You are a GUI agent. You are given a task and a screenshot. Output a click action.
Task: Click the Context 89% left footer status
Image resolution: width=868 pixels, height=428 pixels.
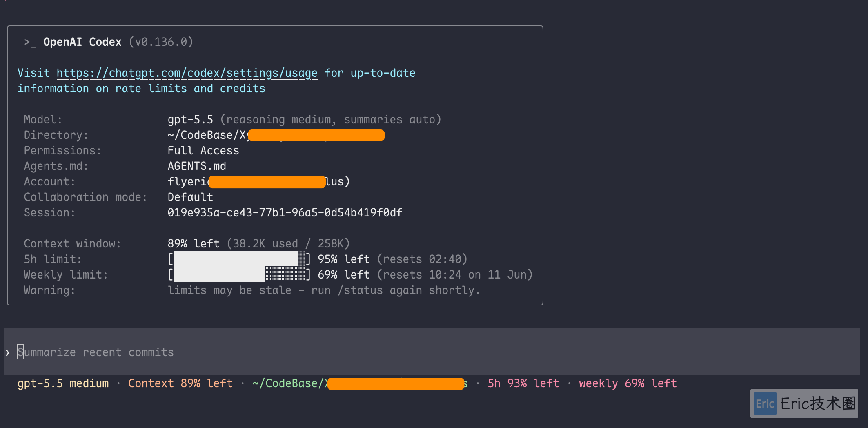pyautogui.click(x=180, y=383)
